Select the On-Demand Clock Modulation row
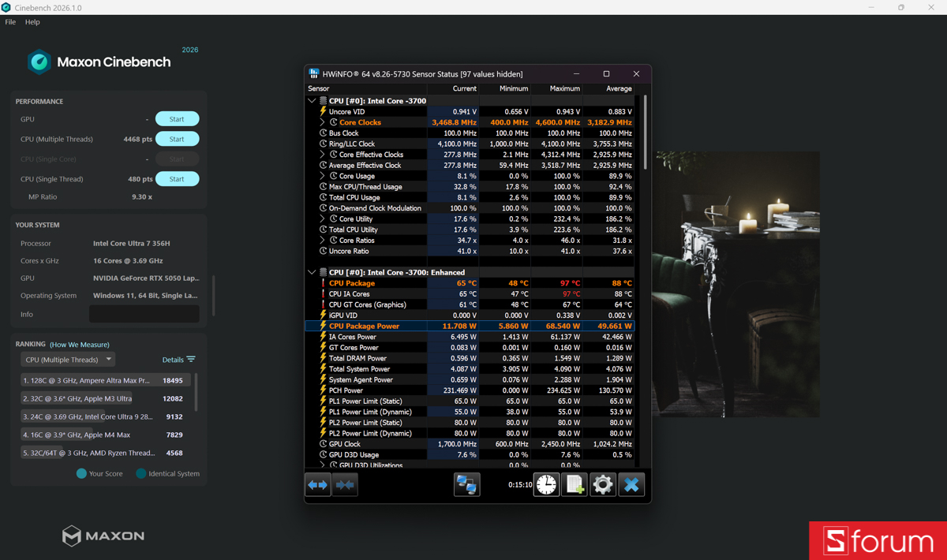Screen dimensions: 947x560 pyautogui.click(x=470, y=208)
